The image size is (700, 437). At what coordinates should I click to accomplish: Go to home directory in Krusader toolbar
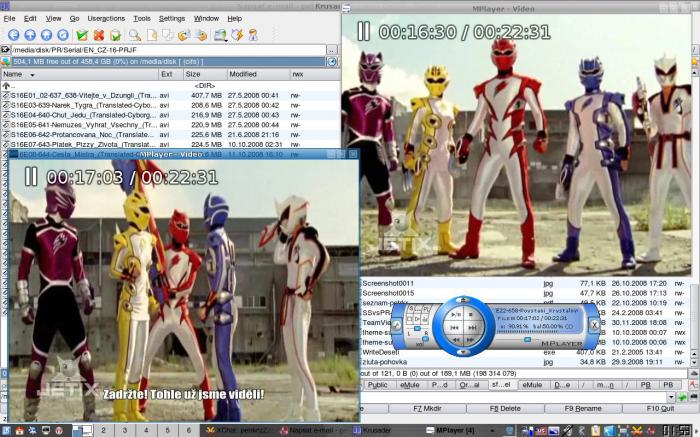(46, 35)
